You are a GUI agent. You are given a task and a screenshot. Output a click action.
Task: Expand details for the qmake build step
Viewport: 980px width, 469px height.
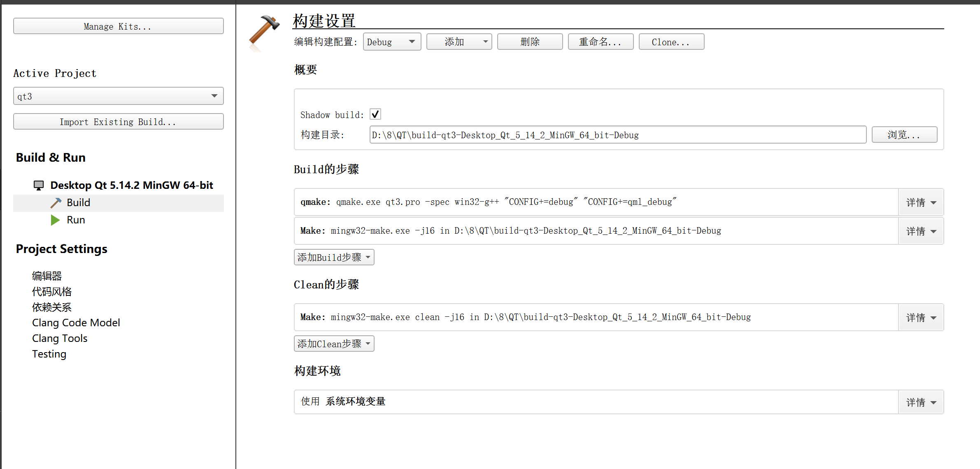(x=921, y=202)
